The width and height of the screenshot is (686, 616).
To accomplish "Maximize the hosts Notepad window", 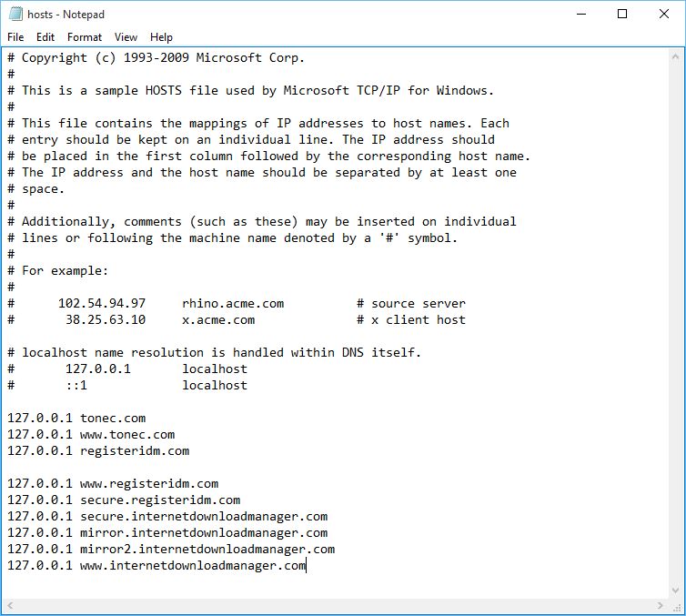I will pyautogui.click(x=622, y=14).
